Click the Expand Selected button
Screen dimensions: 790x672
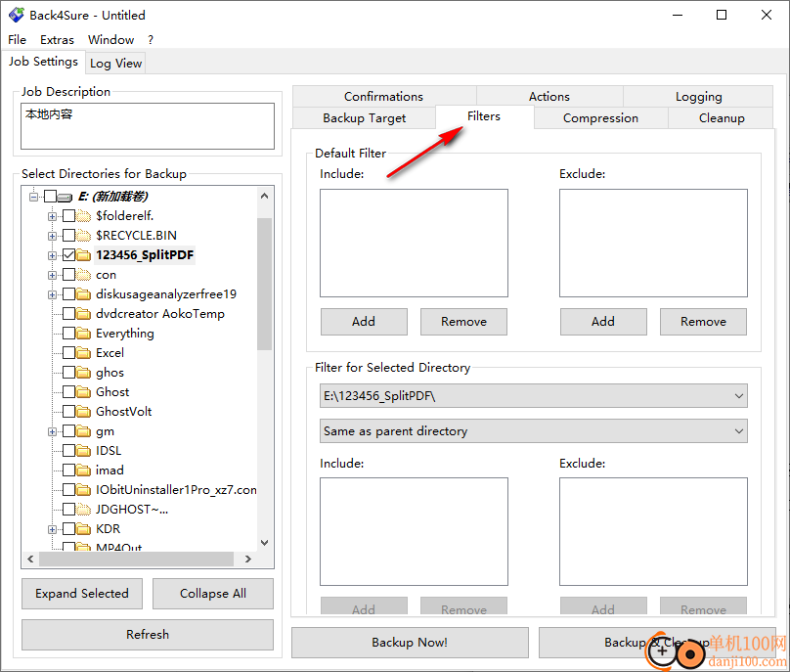[x=82, y=594]
